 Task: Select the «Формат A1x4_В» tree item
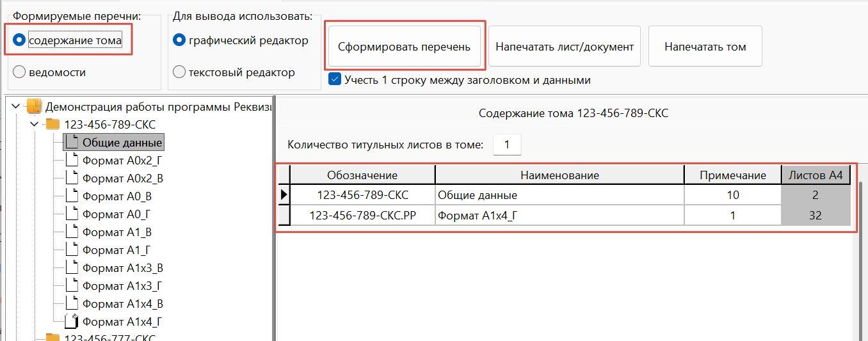tap(123, 303)
